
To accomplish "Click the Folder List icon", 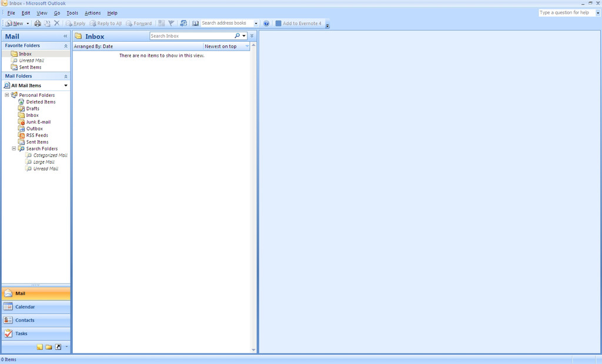I will pos(49,347).
